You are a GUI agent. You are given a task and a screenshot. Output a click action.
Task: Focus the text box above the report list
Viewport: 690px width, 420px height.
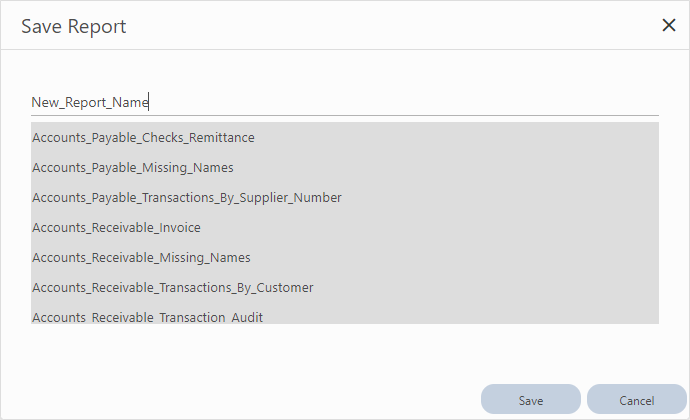coord(344,102)
